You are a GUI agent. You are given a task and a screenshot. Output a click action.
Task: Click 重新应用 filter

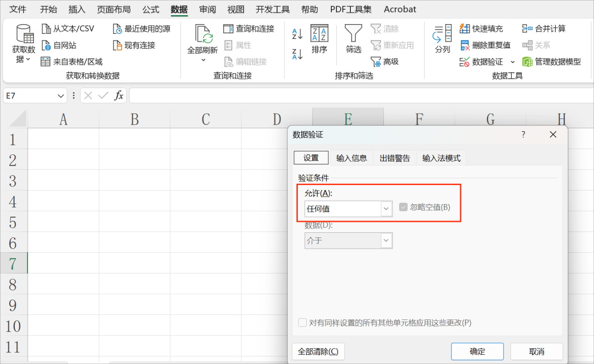pyautogui.click(x=392, y=45)
